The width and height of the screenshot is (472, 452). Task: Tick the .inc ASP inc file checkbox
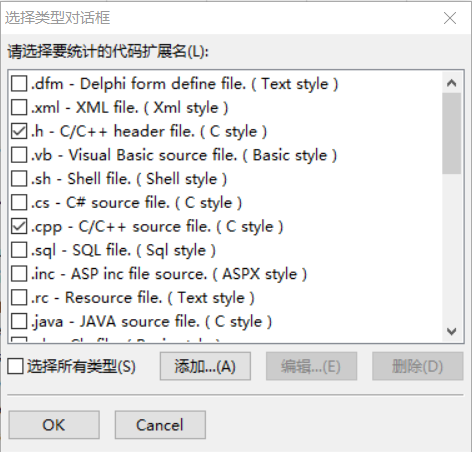pyautogui.click(x=19, y=274)
